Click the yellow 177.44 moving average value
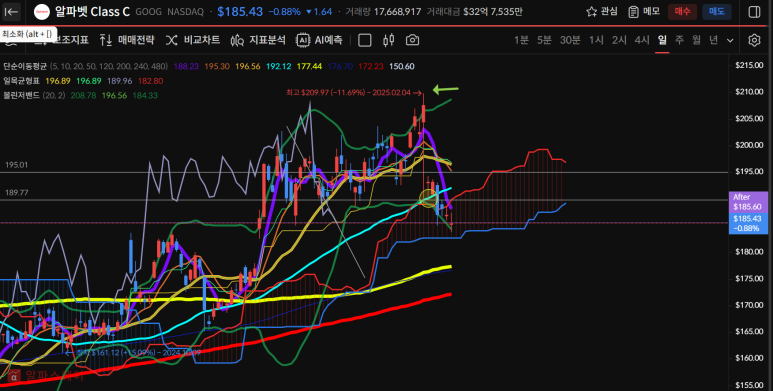 click(x=310, y=66)
